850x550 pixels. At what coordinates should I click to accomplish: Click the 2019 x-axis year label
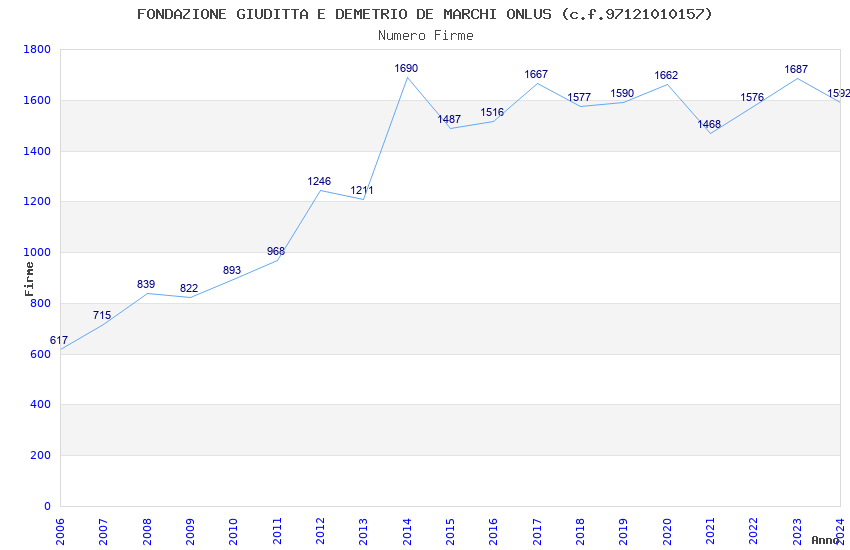(624, 532)
